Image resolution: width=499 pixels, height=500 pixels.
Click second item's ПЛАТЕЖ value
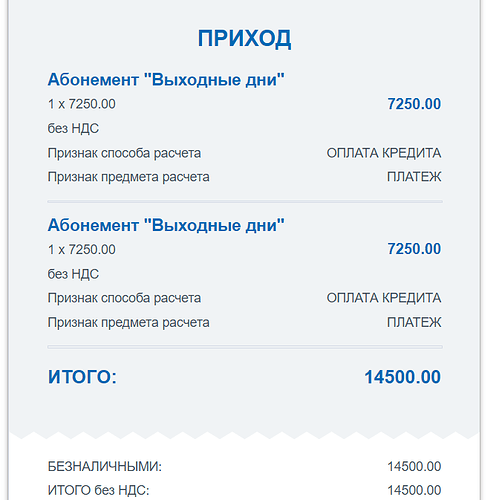(x=414, y=322)
